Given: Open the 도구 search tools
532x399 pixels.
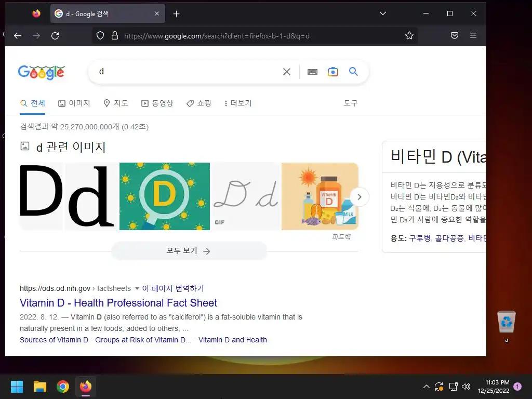Looking at the screenshot, I should [351, 103].
